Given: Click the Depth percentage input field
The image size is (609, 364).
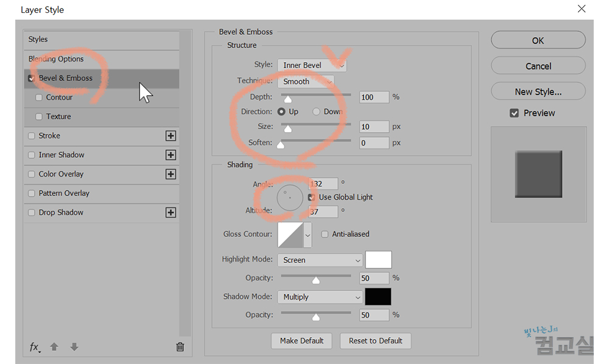Looking at the screenshot, I should pos(374,97).
